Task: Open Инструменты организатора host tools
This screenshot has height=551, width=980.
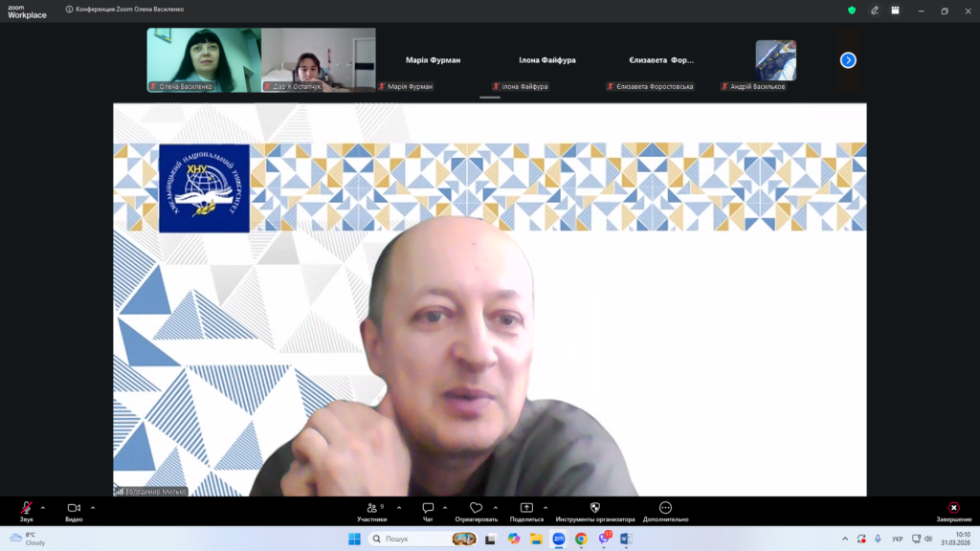Action: click(x=594, y=508)
